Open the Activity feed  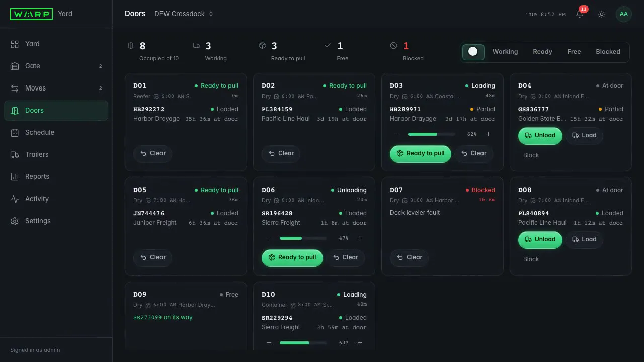click(x=56, y=199)
